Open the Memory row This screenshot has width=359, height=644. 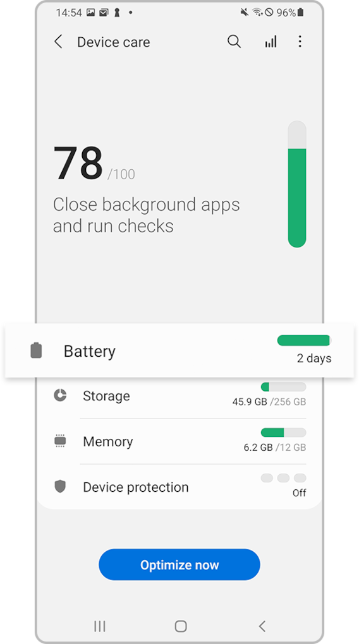179,441
